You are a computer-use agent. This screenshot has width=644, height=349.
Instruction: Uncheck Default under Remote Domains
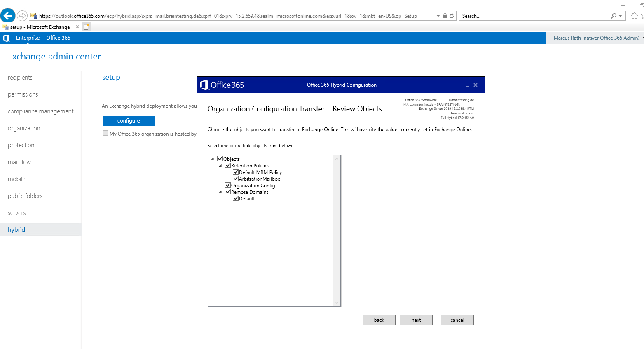pos(236,198)
